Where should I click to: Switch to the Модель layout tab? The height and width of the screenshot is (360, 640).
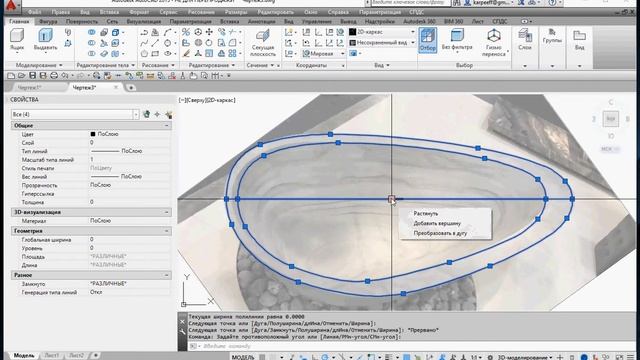pyautogui.click(x=24, y=356)
